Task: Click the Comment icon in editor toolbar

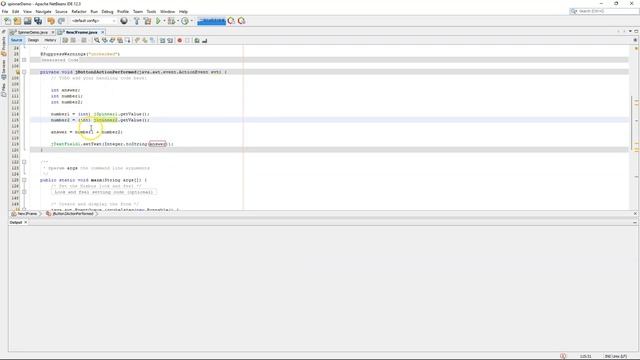Action: (x=197, y=40)
